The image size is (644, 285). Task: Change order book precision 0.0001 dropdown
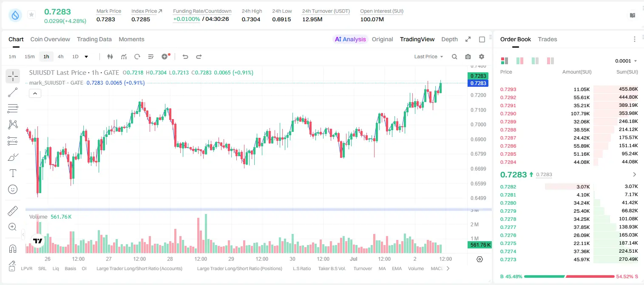626,61
